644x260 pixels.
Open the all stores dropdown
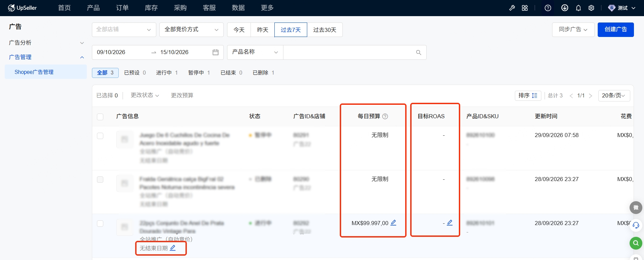(124, 30)
